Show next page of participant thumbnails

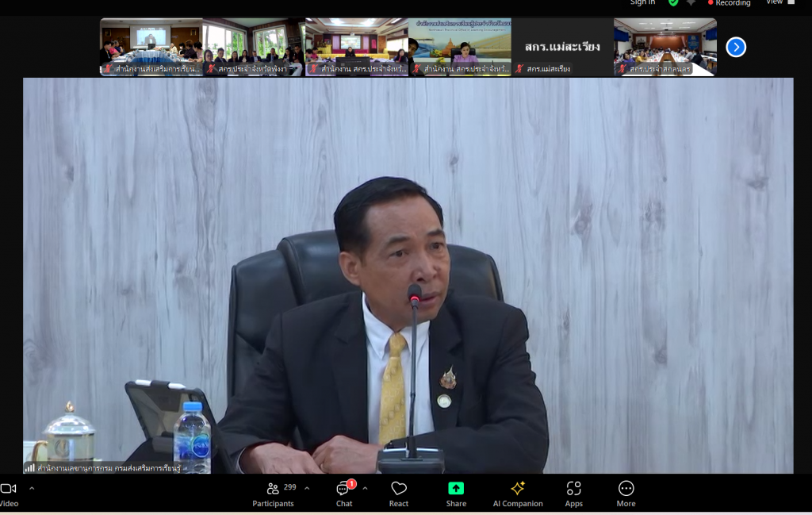point(736,48)
